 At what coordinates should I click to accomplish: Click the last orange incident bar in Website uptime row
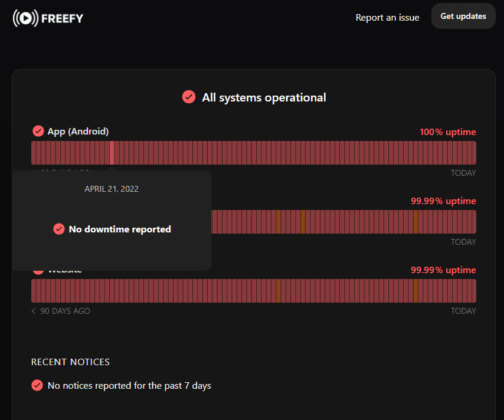click(x=415, y=291)
